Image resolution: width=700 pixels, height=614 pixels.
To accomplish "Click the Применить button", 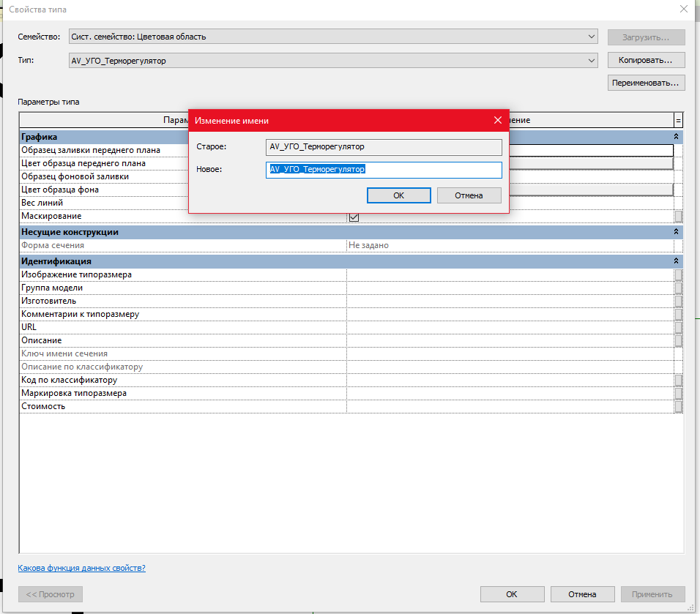I will pos(652,594).
